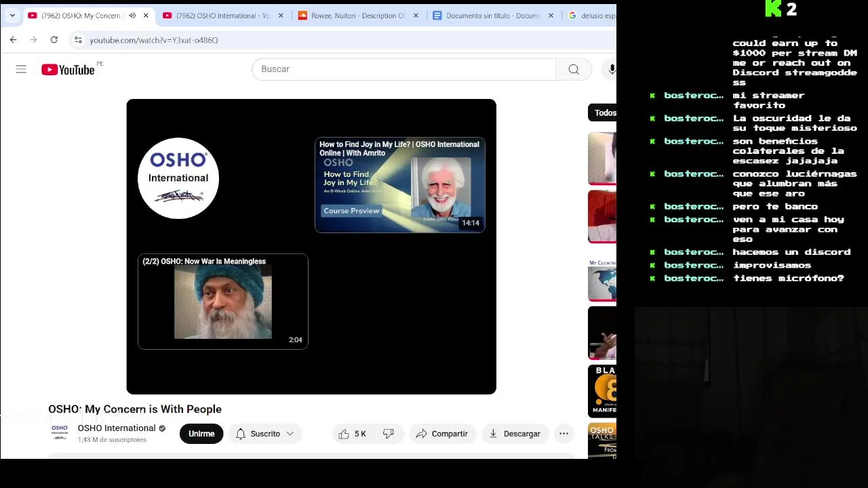868x488 pixels.
Task: Close the OSHO International tab
Action: (x=281, y=16)
